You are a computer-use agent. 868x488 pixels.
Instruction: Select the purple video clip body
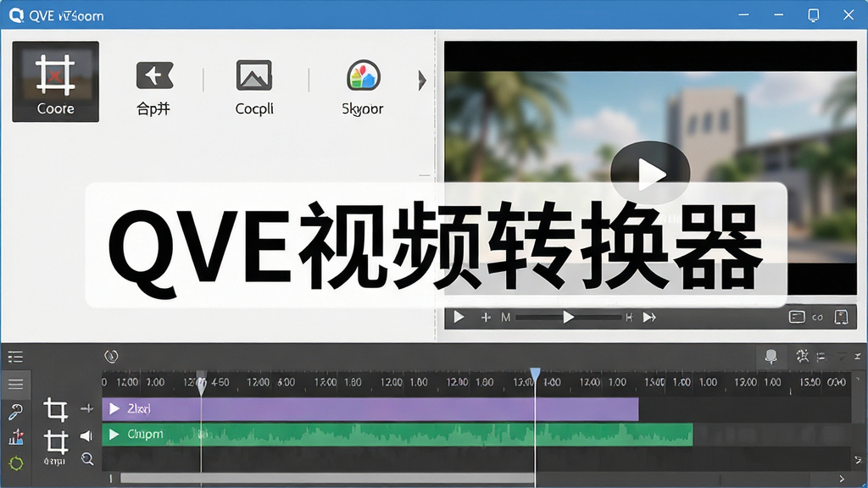[370, 409]
